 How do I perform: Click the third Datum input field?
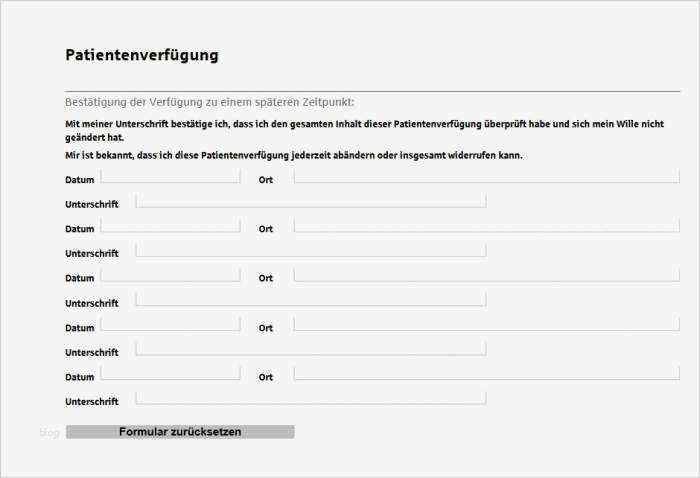click(170, 275)
